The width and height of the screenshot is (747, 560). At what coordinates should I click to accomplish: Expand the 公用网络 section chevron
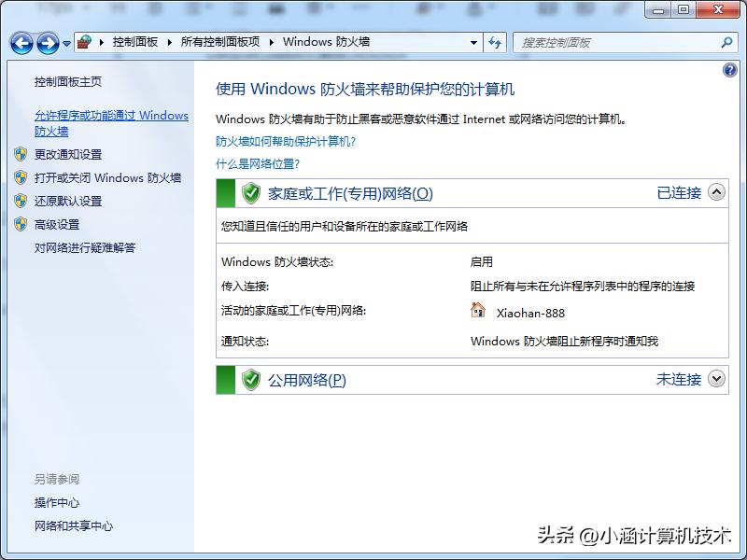[716, 379]
